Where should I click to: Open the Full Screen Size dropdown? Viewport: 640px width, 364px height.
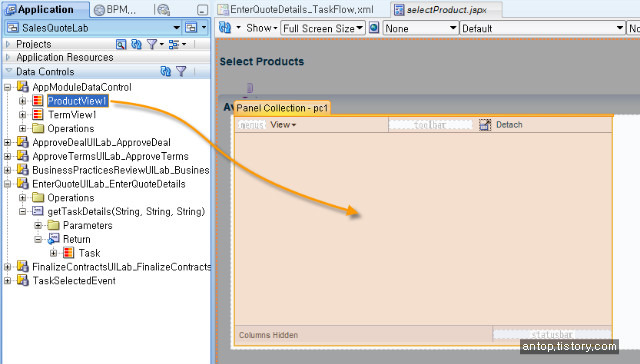pos(323,28)
